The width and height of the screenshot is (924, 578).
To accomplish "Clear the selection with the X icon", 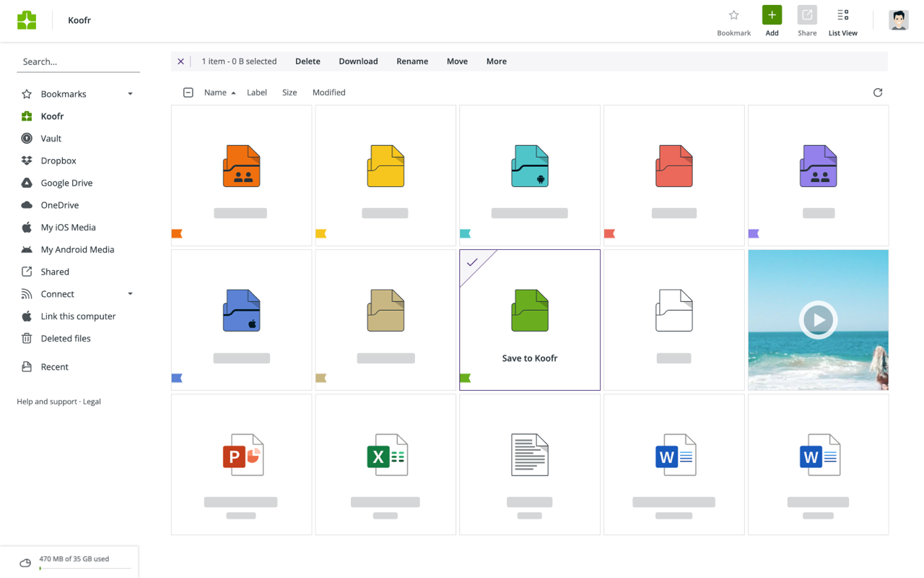I will tap(180, 61).
